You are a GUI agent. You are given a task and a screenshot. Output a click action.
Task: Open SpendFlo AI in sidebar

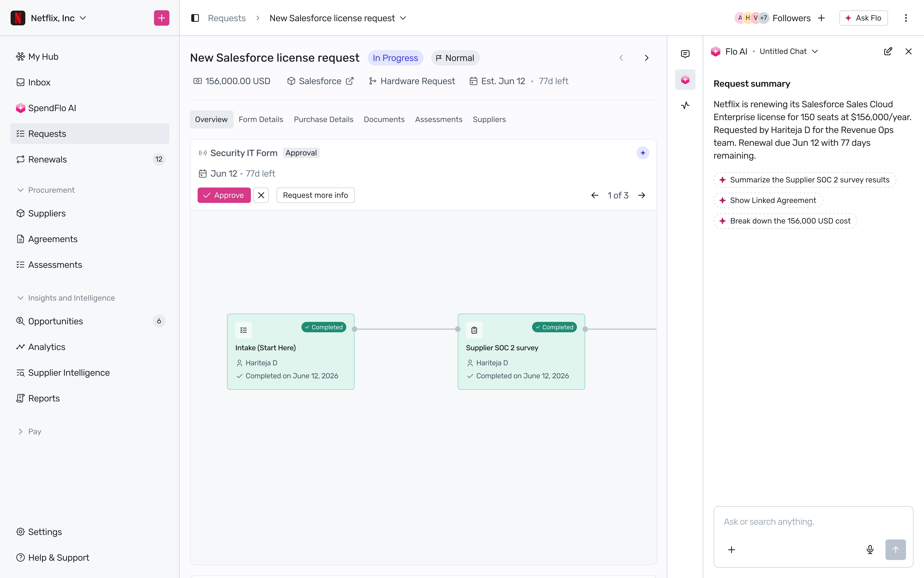[90, 108]
